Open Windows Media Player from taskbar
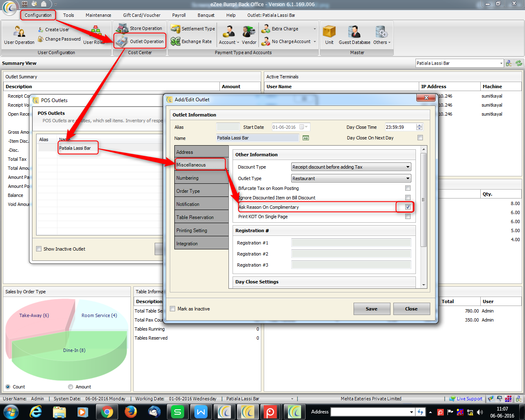525x420 pixels. (x=83, y=412)
